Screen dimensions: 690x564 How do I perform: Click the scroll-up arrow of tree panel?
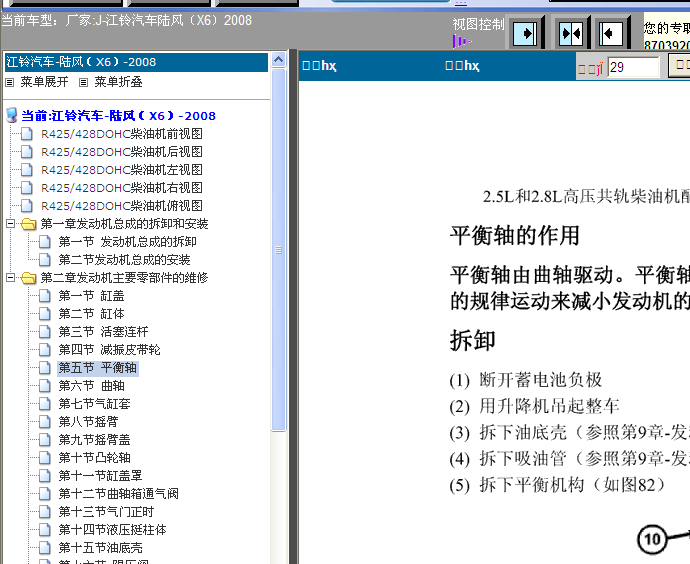279,60
